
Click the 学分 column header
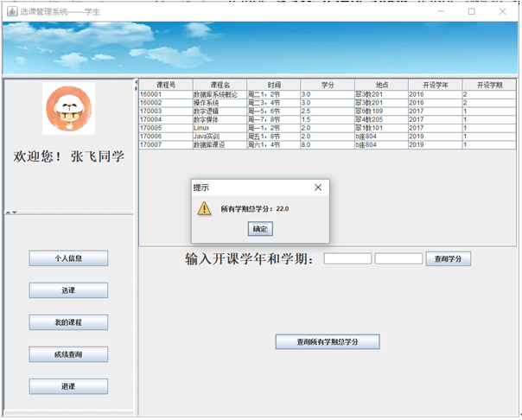(328, 85)
